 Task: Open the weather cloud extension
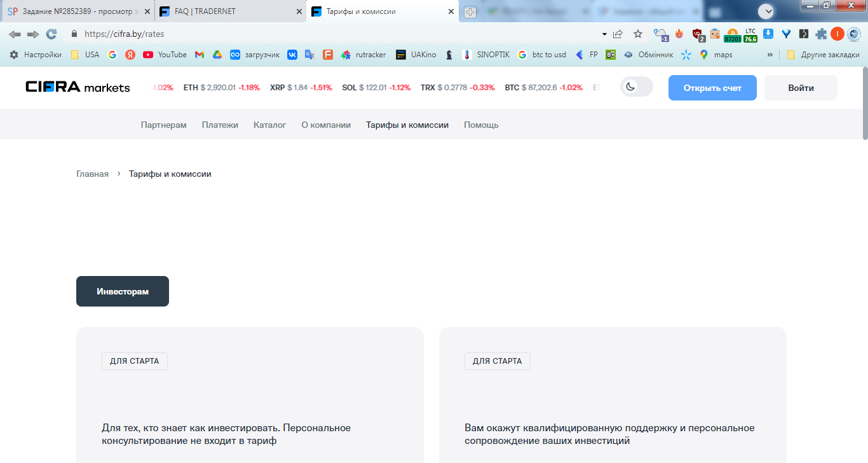pos(661,34)
